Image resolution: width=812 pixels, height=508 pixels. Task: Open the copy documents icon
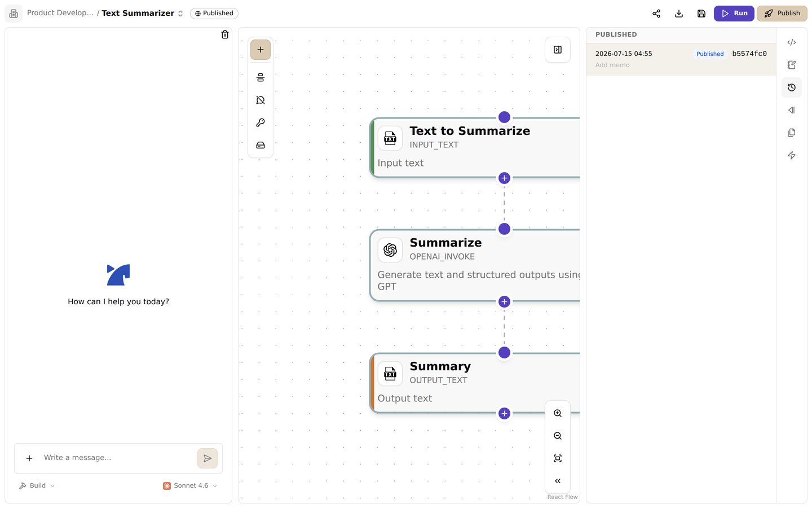[792, 133]
